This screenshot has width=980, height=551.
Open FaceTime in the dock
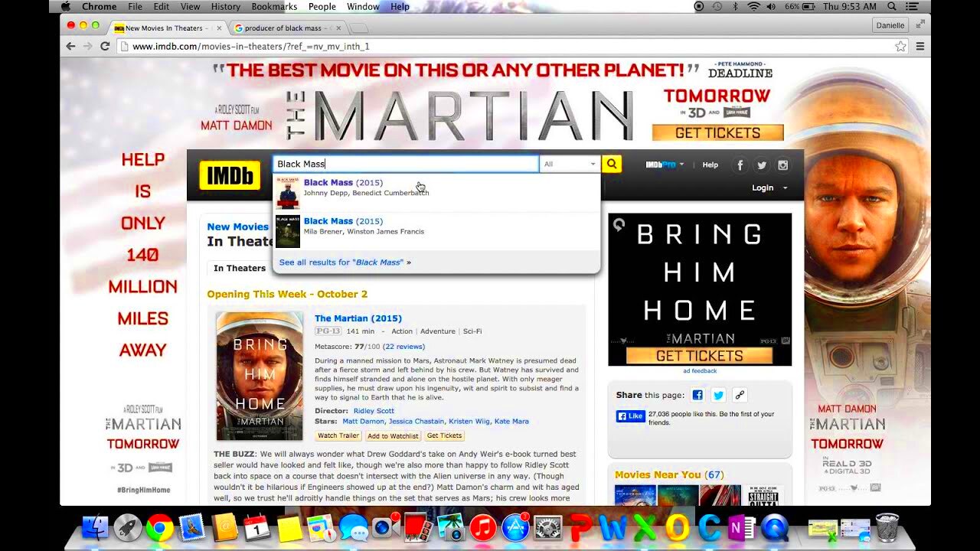(384, 528)
